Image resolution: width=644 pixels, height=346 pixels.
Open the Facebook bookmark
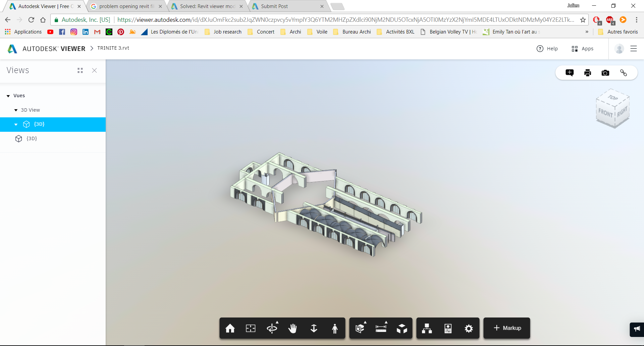(62, 32)
